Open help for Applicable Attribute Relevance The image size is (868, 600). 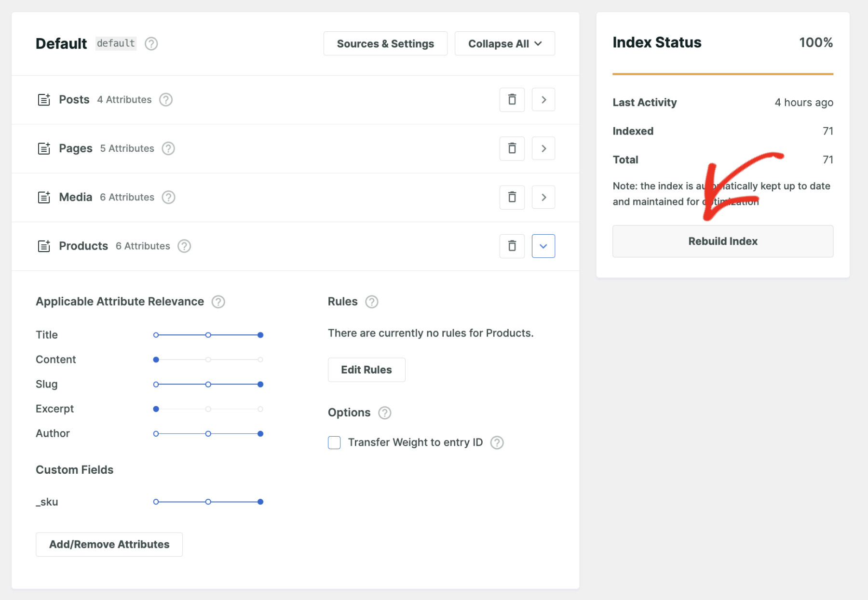tap(218, 302)
